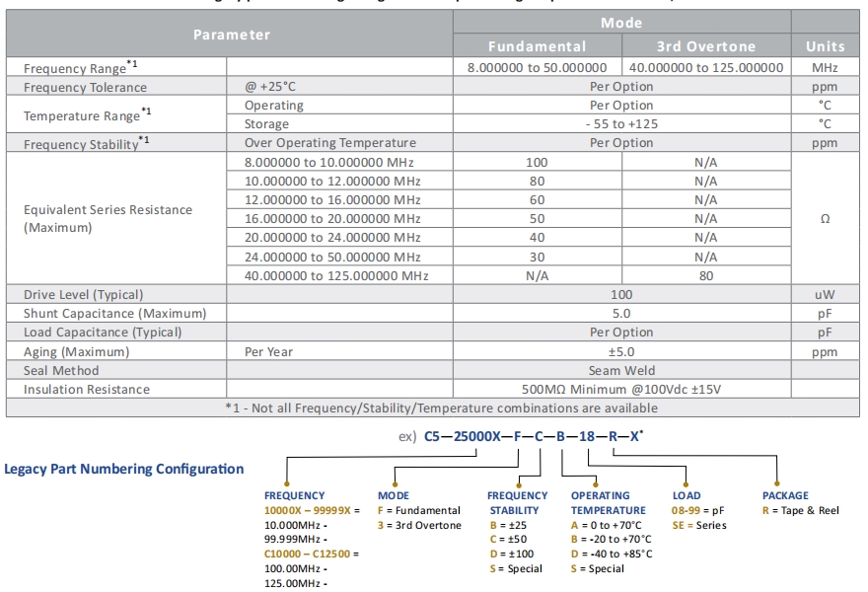Click the 'A = 0 to +70°C' option
868x592 pixels.
[606, 525]
